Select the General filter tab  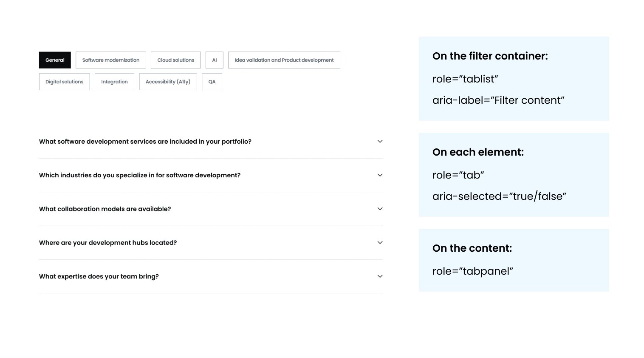pos(55,60)
